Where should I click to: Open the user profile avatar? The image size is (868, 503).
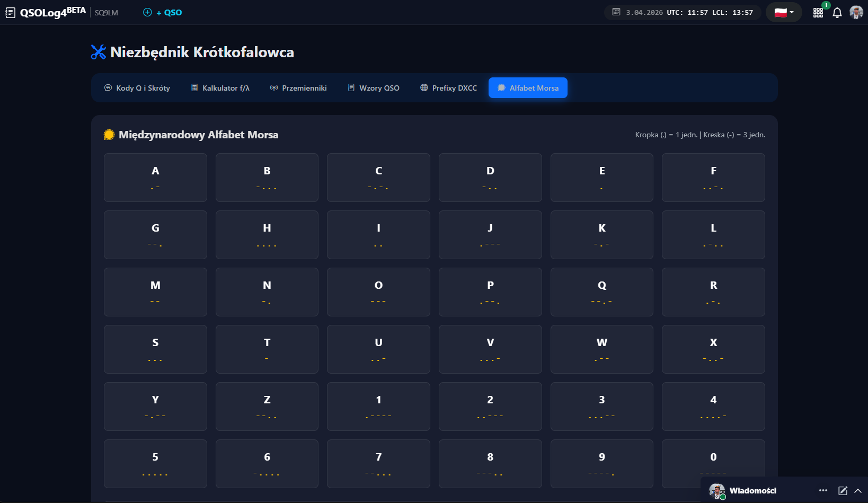[x=856, y=13]
